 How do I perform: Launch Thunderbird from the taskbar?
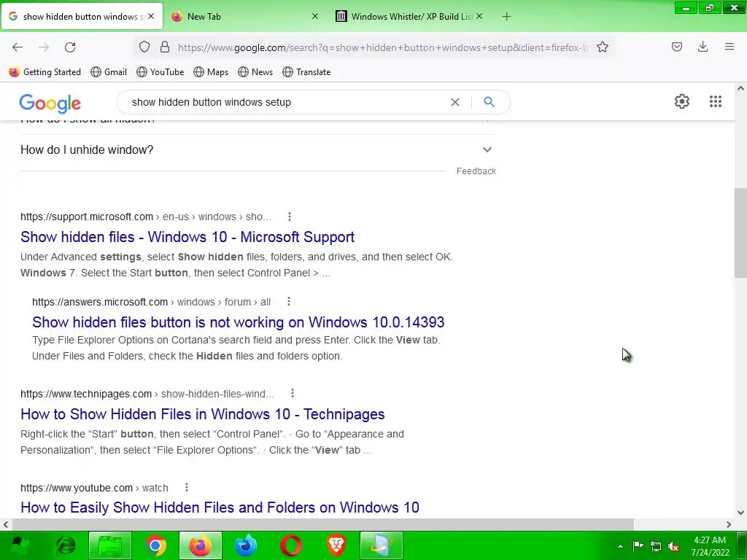(245, 545)
